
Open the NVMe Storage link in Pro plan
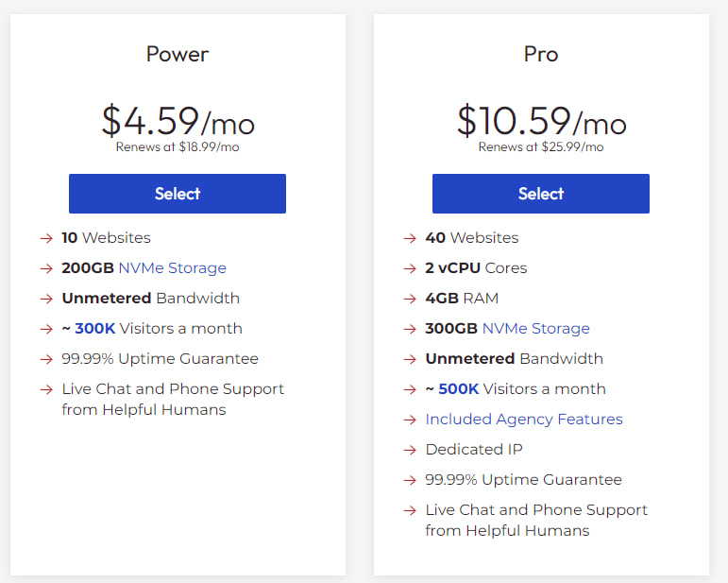535,329
